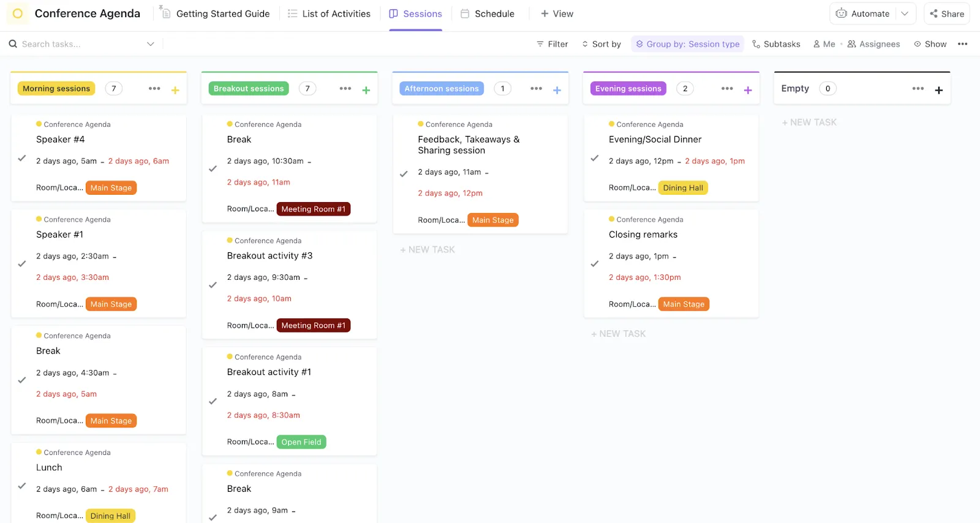
Task: Click the Speaker #4 due date 6am
Action: (138, 161)
